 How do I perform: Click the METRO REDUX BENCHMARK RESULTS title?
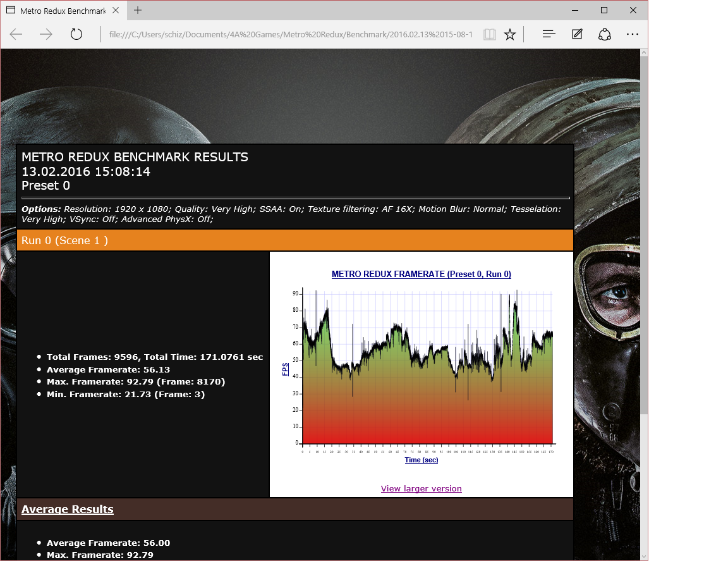tap(135, 157)
